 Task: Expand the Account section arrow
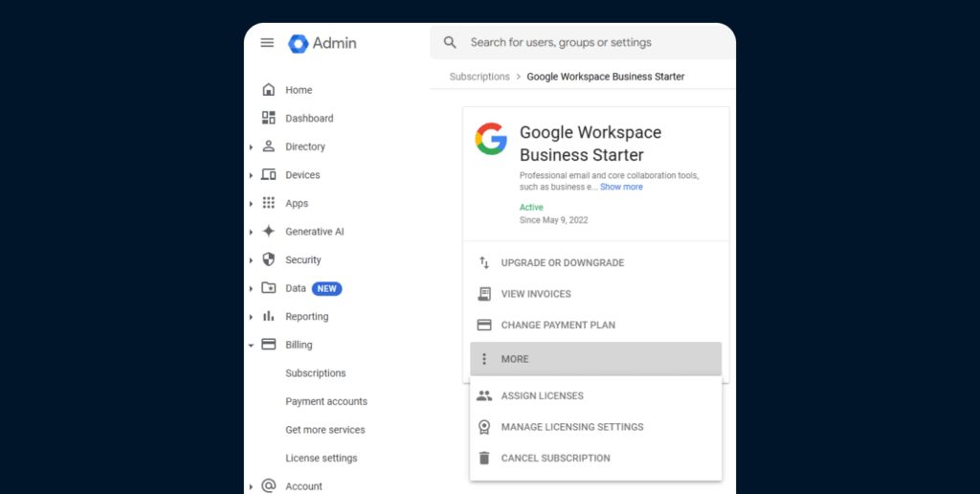click(252, 486)
